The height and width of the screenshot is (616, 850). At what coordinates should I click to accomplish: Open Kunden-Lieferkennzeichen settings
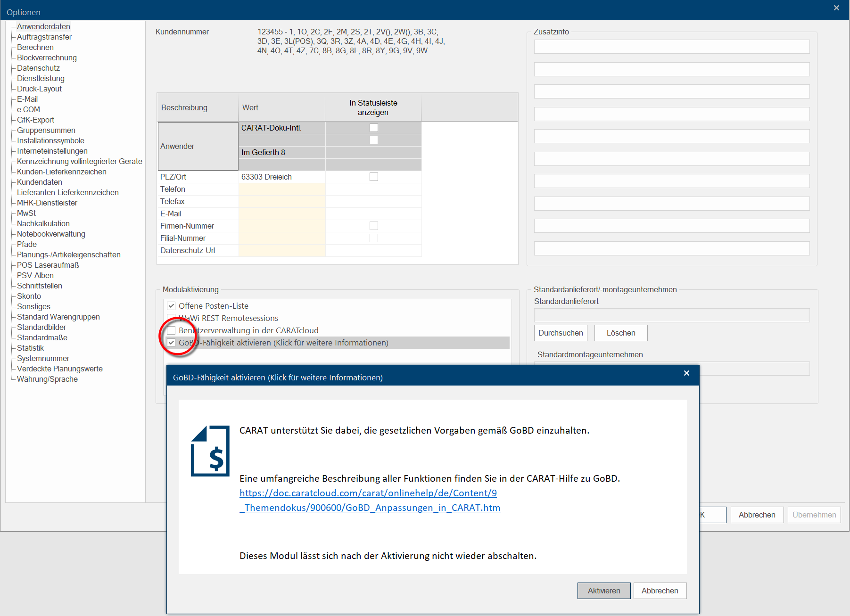point(62,172)
